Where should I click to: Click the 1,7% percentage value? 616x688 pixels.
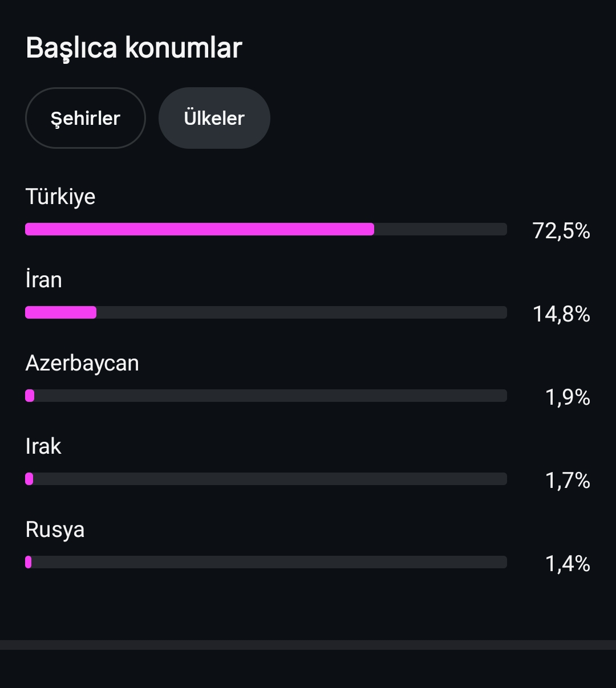pos(568,480)
